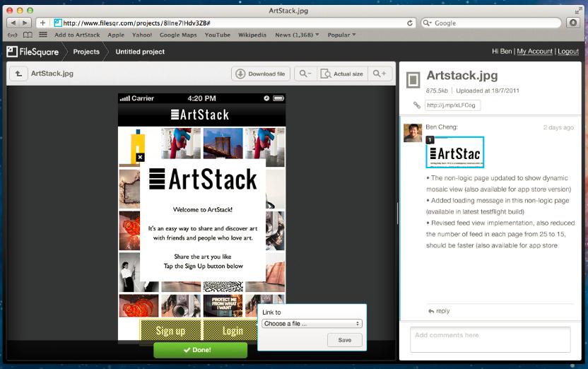Click the FileSquare logo
This screenshot has height=369, width=588.
33,52
